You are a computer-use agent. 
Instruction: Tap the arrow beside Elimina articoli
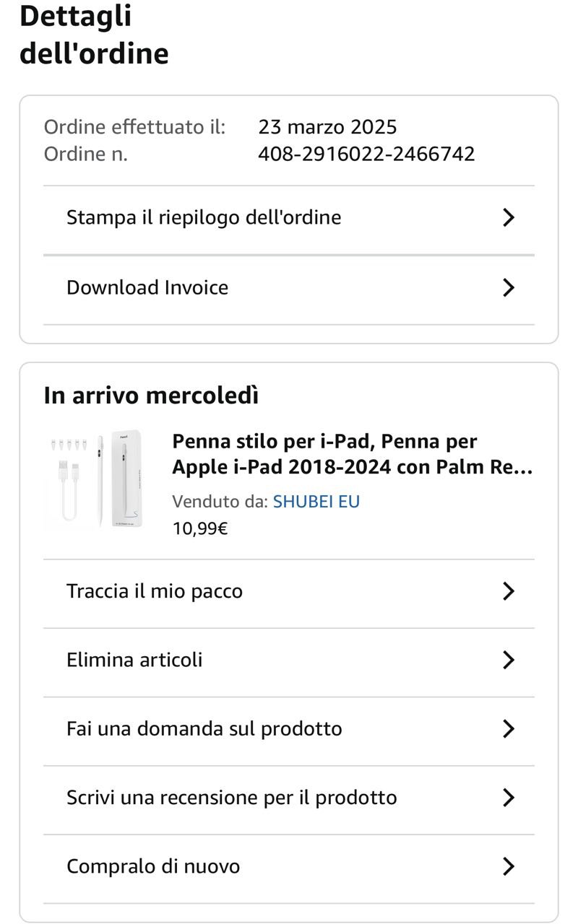coord(508,660)
